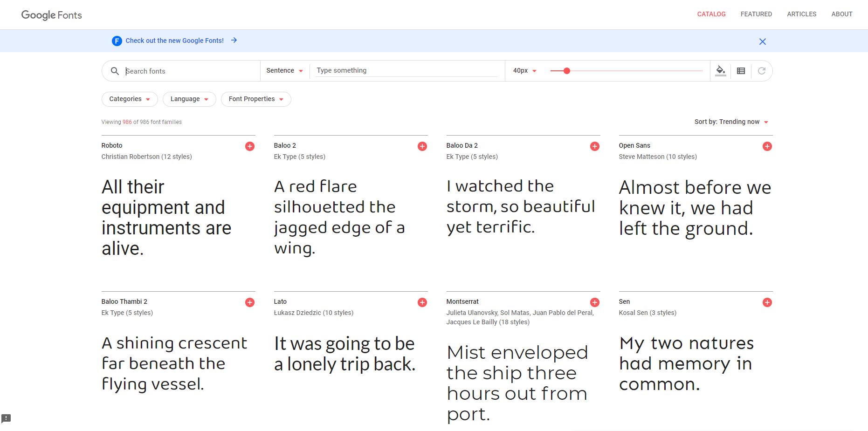
Task: Click the Type something preview input
Action: 406,70
